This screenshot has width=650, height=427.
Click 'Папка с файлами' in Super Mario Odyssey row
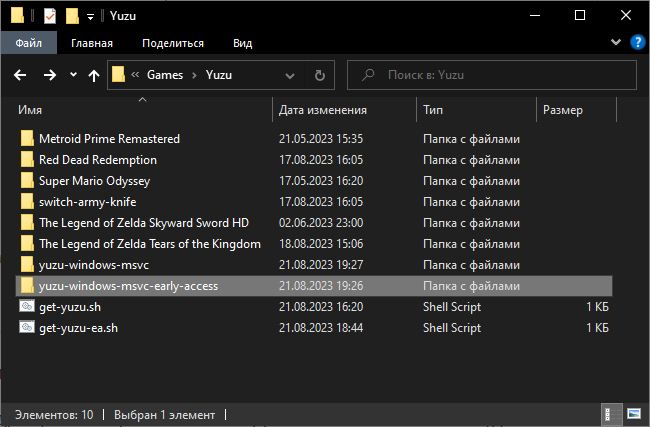coord(471,181)
